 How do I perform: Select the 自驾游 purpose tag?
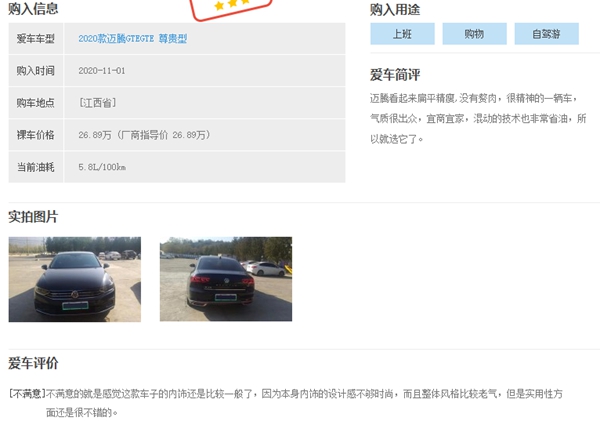pos(546,34)
